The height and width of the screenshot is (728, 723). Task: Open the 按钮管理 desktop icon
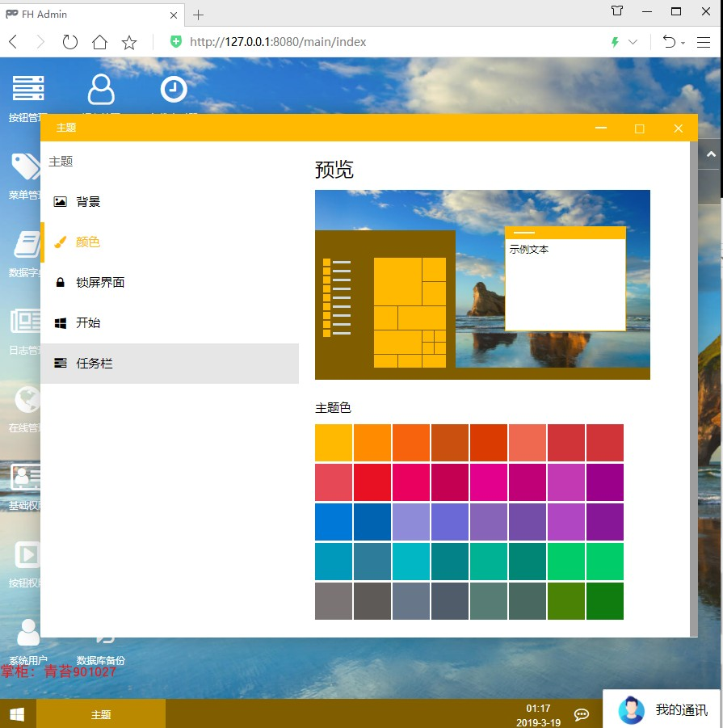(27, 98)
